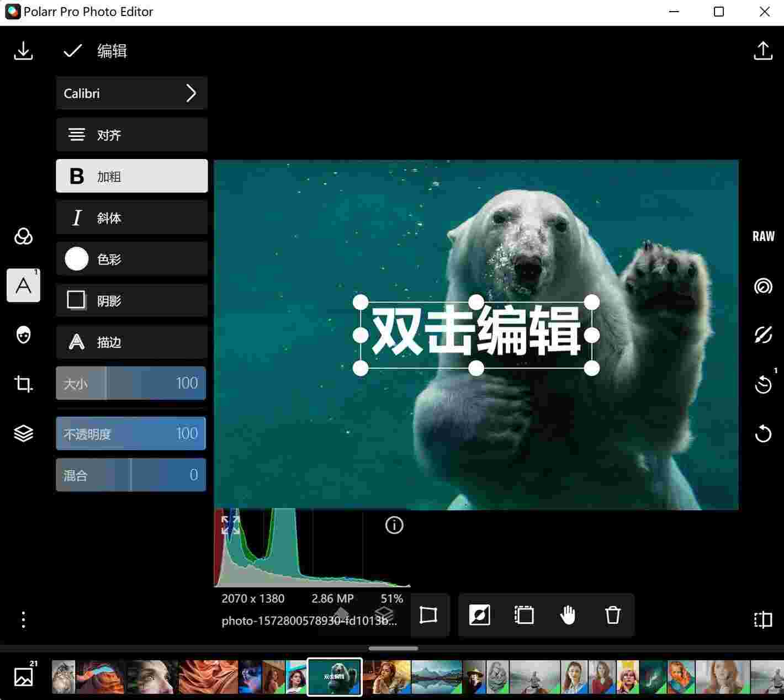Image resolution: width=784 pixels, height=700 pixels.
Task: Open the overflow menu with three dots
Action: (x=23, y=620)
